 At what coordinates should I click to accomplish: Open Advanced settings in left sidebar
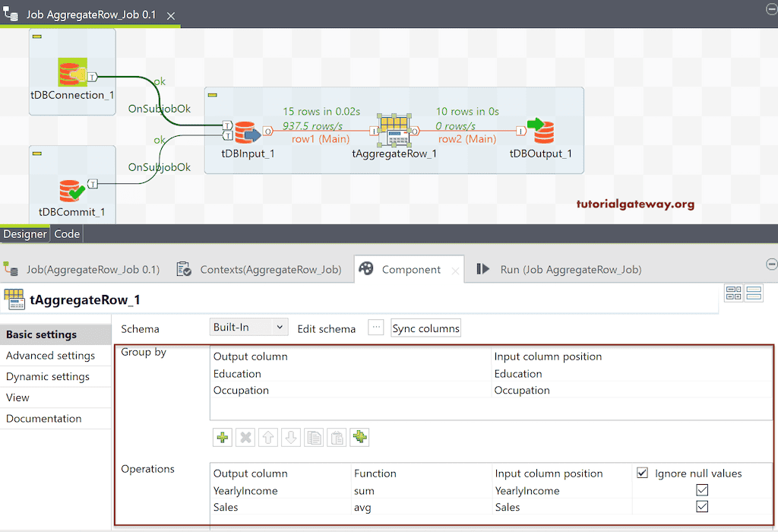pyautogui.click(x=49, y=355)
